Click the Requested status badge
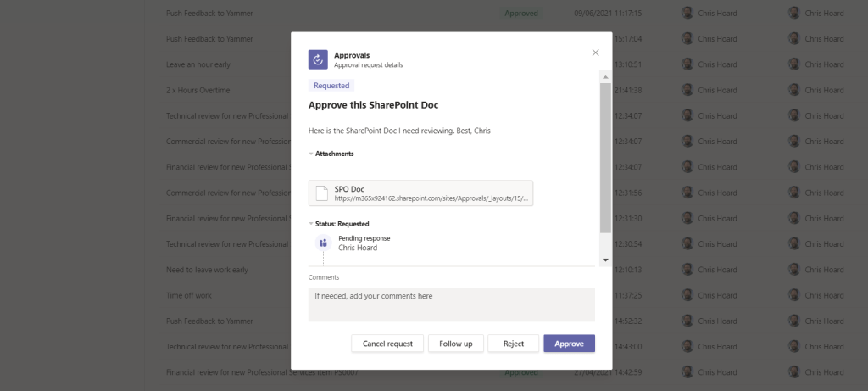 (331, 86)
